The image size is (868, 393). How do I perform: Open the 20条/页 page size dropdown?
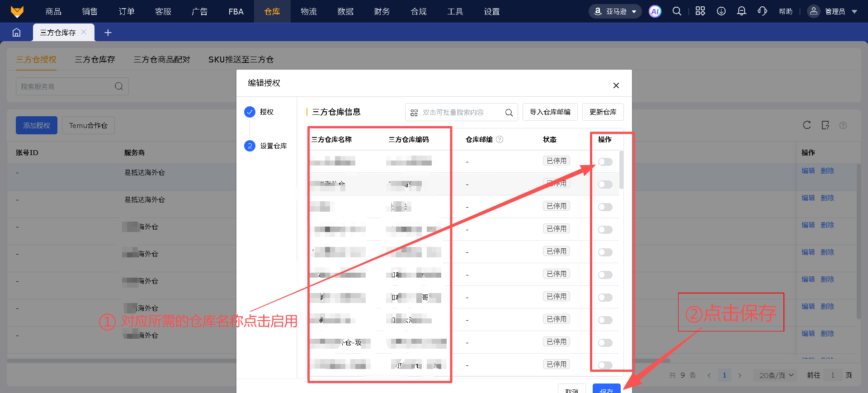coord(776,375)
